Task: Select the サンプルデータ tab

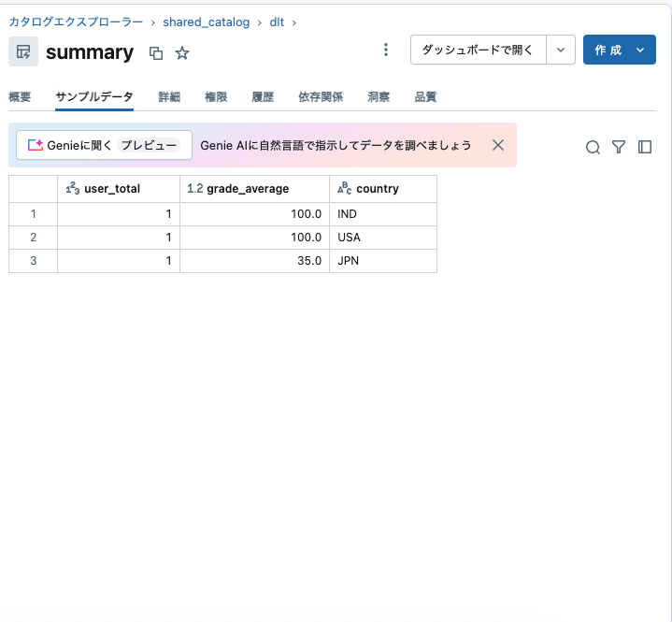Action: tap(94, 97)
